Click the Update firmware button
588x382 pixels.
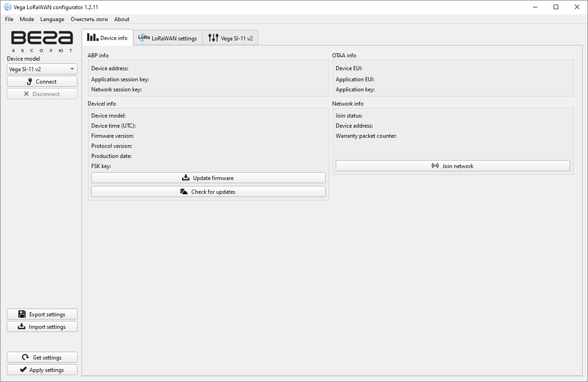pyautogui.click(x=208, y=178)
